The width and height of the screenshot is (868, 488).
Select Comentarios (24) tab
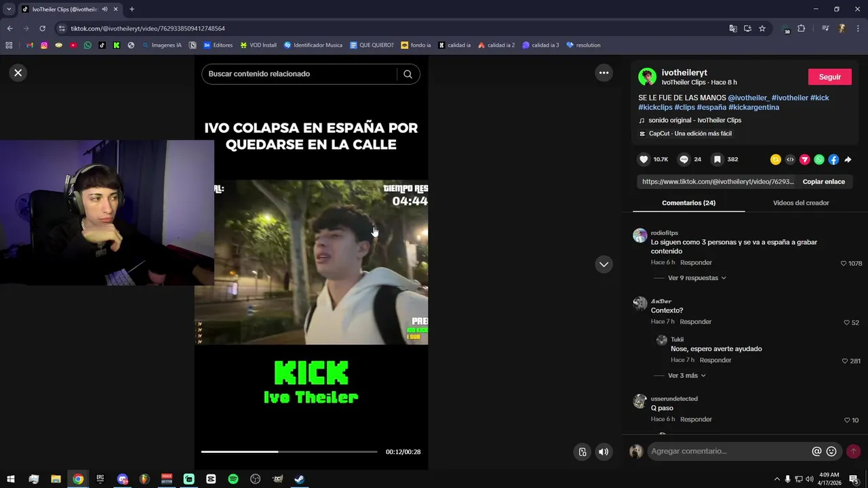coord(688,203)
